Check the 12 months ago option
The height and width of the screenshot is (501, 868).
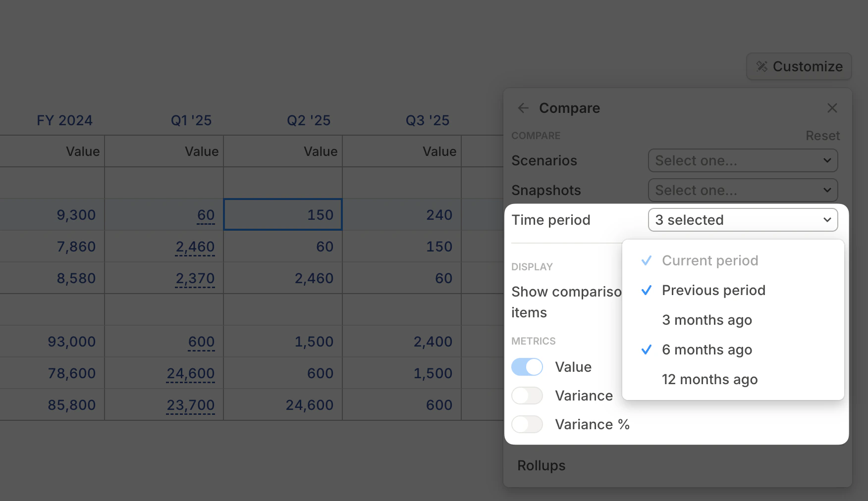tap(709, 379)
